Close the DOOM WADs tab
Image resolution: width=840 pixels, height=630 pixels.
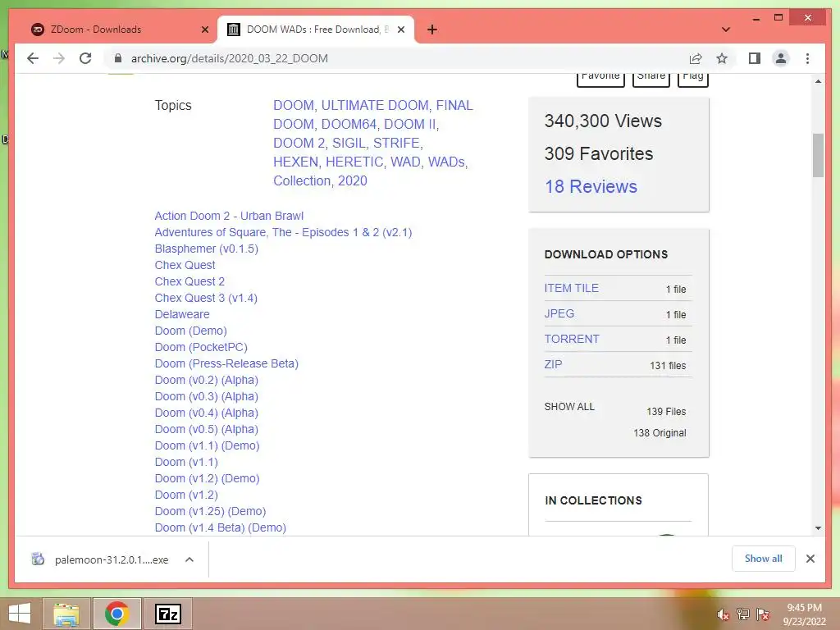pyautogui.click(x=400, y=30)
